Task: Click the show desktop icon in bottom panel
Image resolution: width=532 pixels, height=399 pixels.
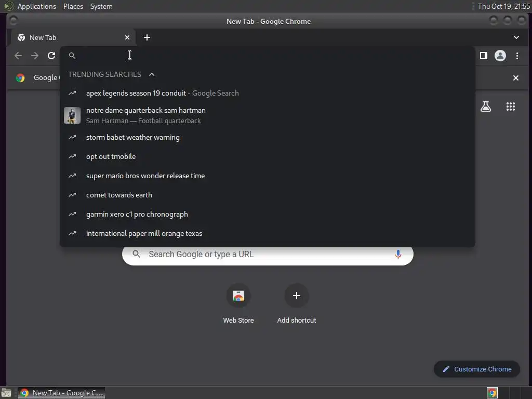Action: 6,393
